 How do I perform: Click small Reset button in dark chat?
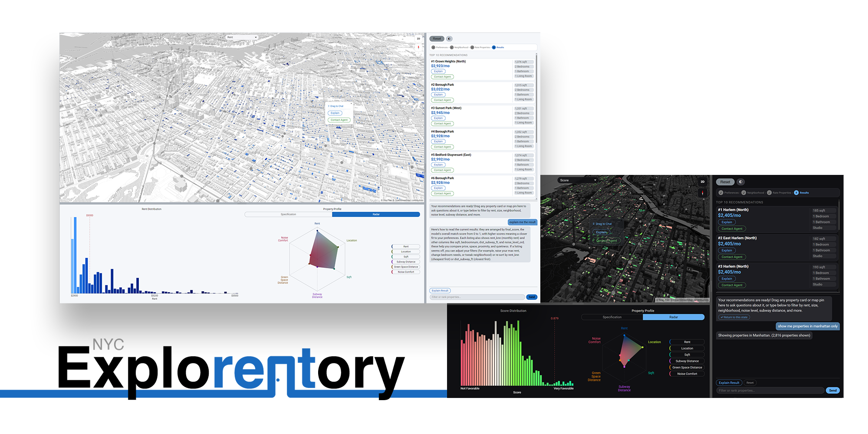(x=750, y=383)
